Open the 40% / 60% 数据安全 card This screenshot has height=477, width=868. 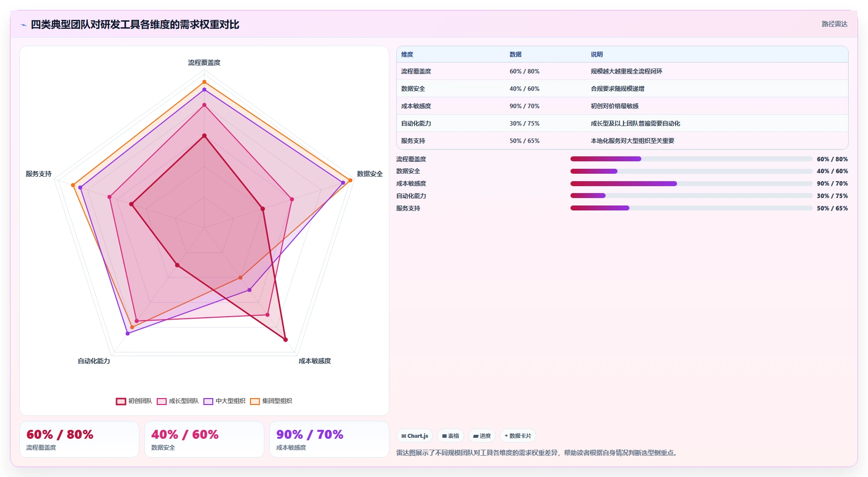click(x=204, y=439)
